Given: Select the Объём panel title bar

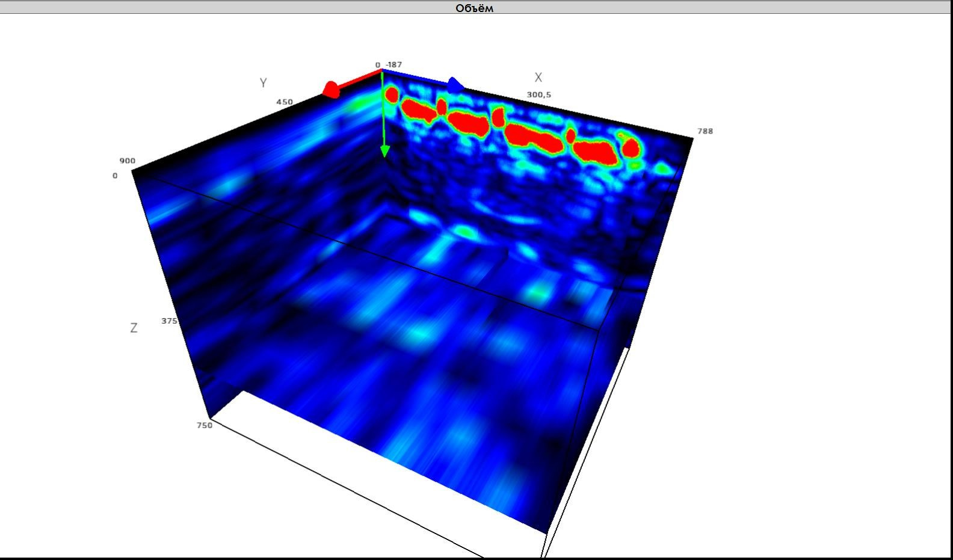Looking at the screenshot, I should coord(475,8).
